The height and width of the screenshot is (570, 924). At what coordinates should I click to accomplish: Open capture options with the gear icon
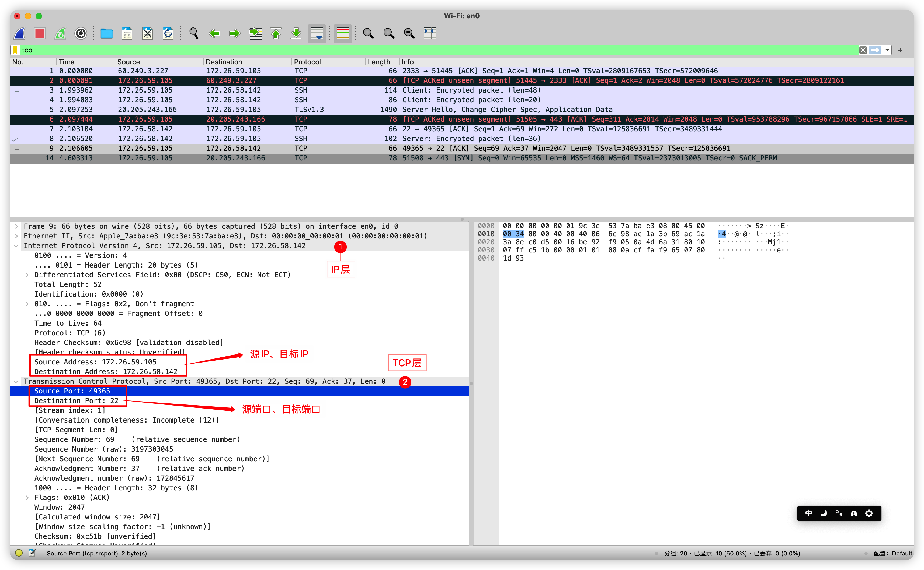(x=80, y=33)
